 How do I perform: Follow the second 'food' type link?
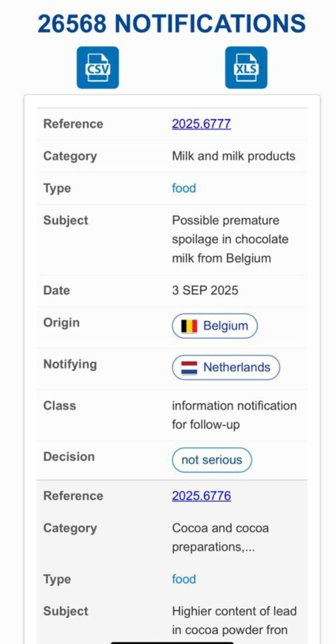(x=184, y=579)
